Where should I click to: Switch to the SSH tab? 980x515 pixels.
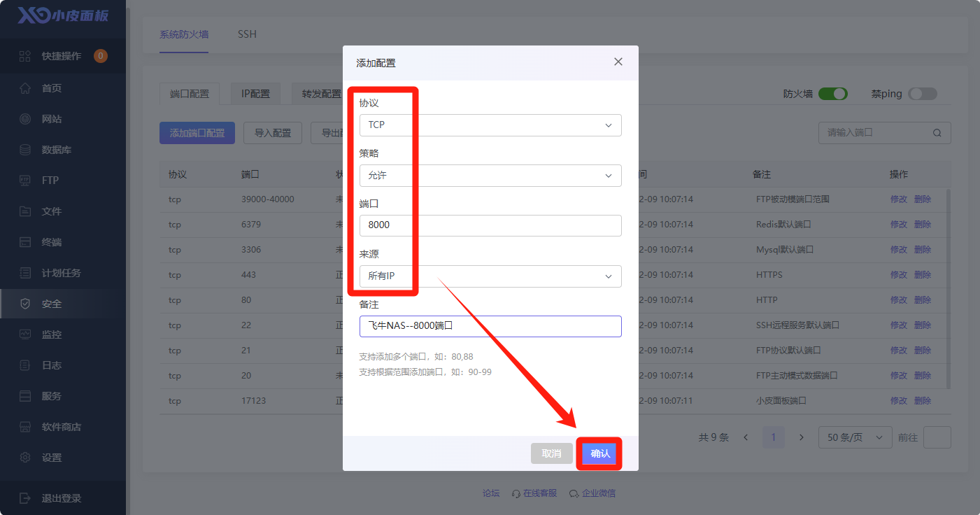pos(247,34)
